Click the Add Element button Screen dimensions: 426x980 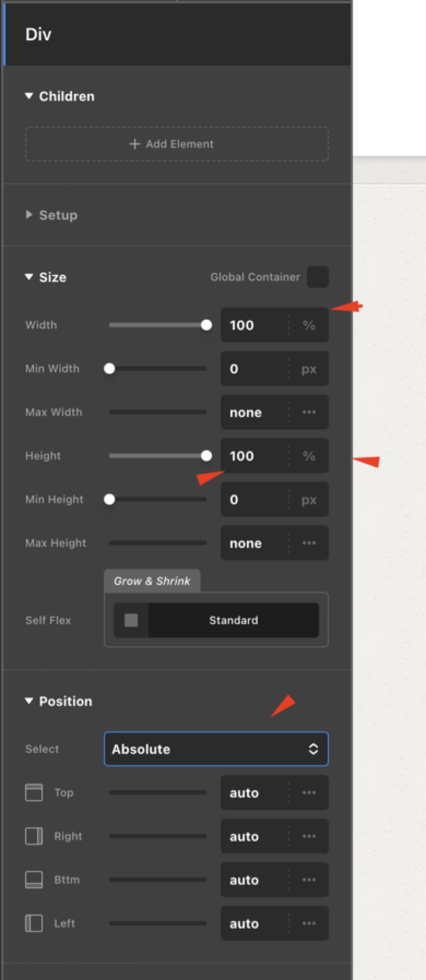click(x=177, y=144)
